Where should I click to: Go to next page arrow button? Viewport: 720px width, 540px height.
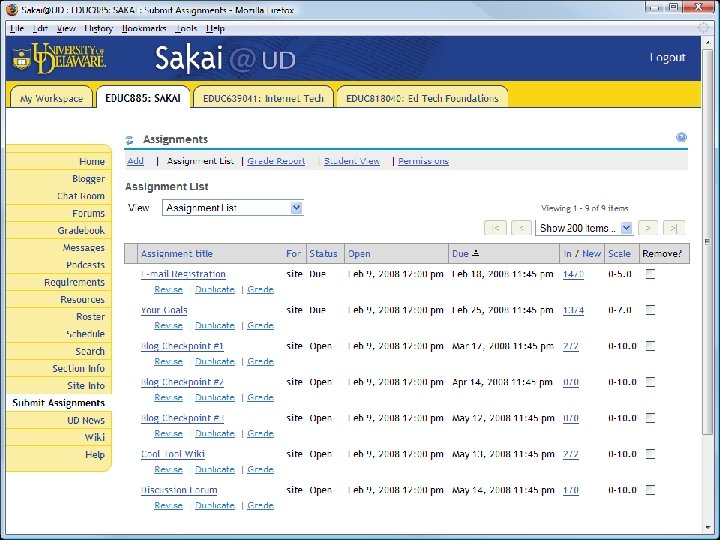pyautogui.click(x=648, y=228)
